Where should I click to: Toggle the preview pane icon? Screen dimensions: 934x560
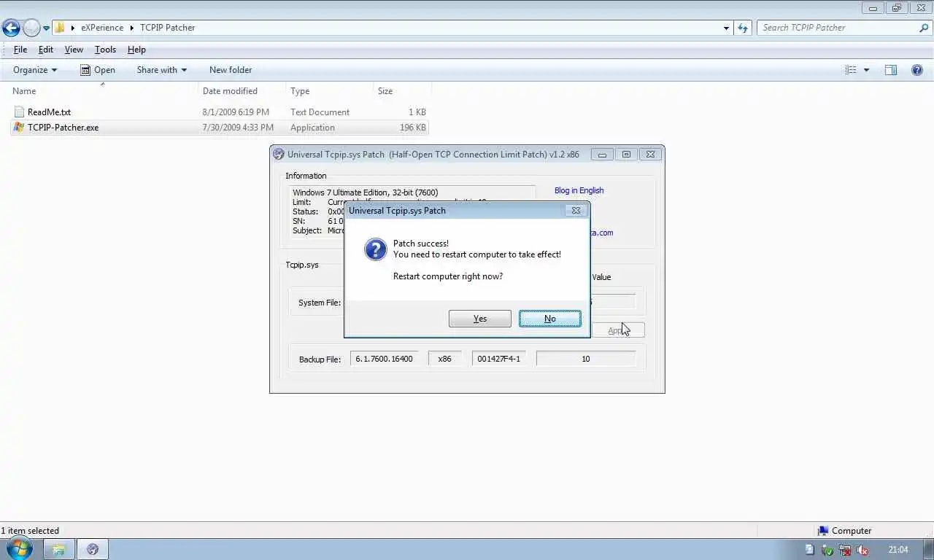pos(890,70)
